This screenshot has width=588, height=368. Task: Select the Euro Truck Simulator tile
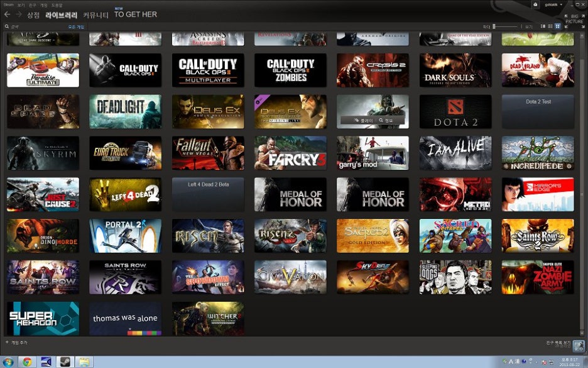point(125,153)
